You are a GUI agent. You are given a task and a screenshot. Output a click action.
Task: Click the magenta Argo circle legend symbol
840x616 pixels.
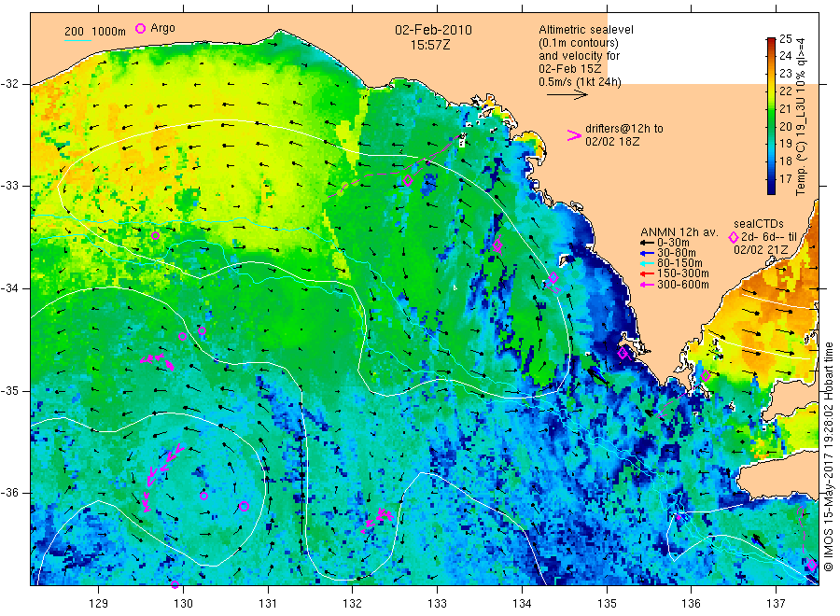[x=140, y=28]
